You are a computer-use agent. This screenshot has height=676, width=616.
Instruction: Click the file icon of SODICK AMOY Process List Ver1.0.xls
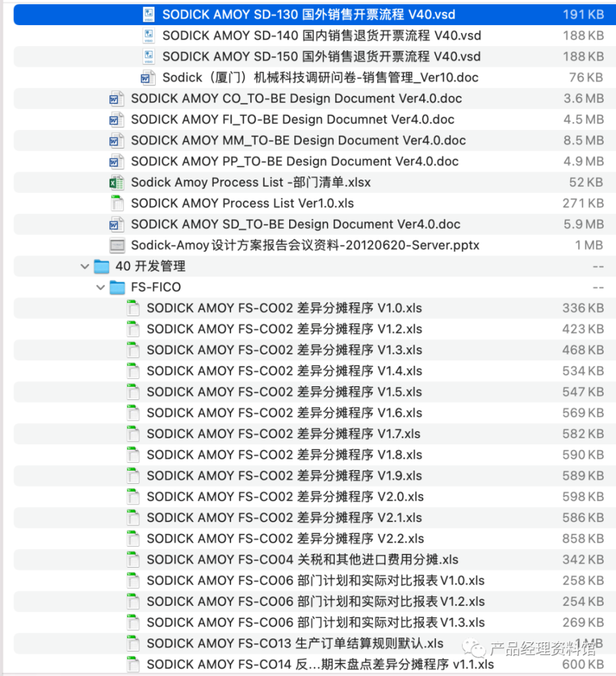pos(117,203)
